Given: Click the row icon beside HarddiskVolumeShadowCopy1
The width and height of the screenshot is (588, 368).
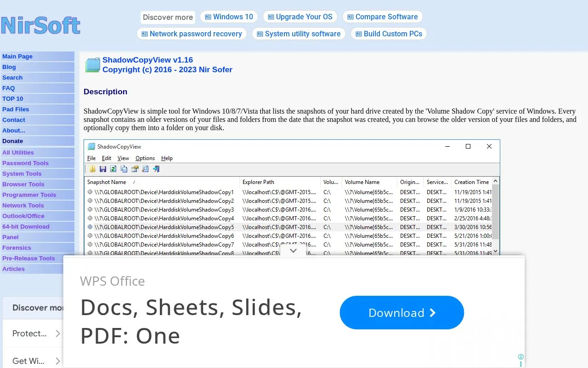Looking at the screenshot, I should (x=90, y=192).
